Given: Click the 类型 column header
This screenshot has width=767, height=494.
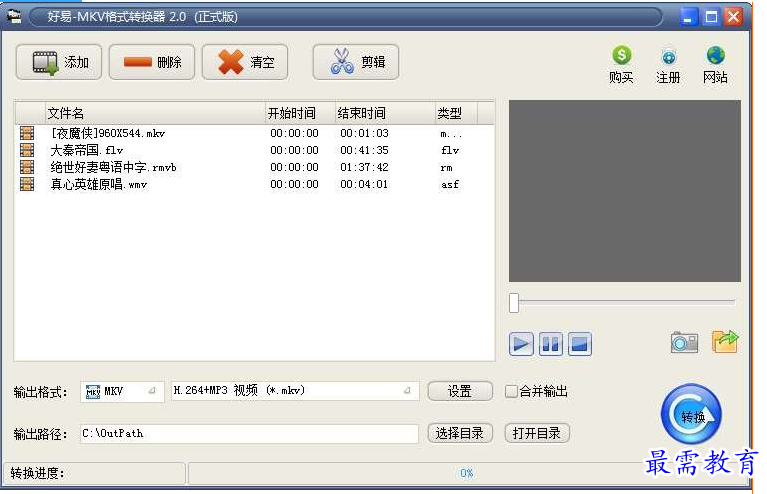Looking at the screenshot, I should [456, 113].
